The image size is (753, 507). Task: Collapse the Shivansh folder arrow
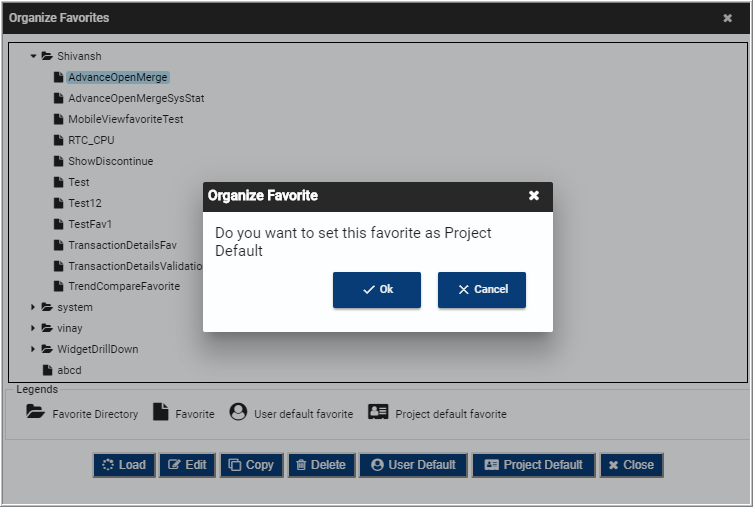(33, 56)
